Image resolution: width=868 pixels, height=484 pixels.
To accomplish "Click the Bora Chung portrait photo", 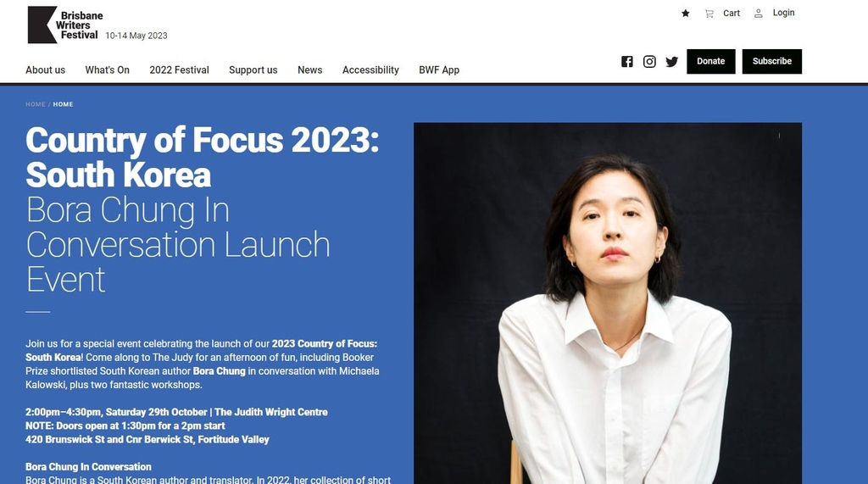I will [607, 303].
